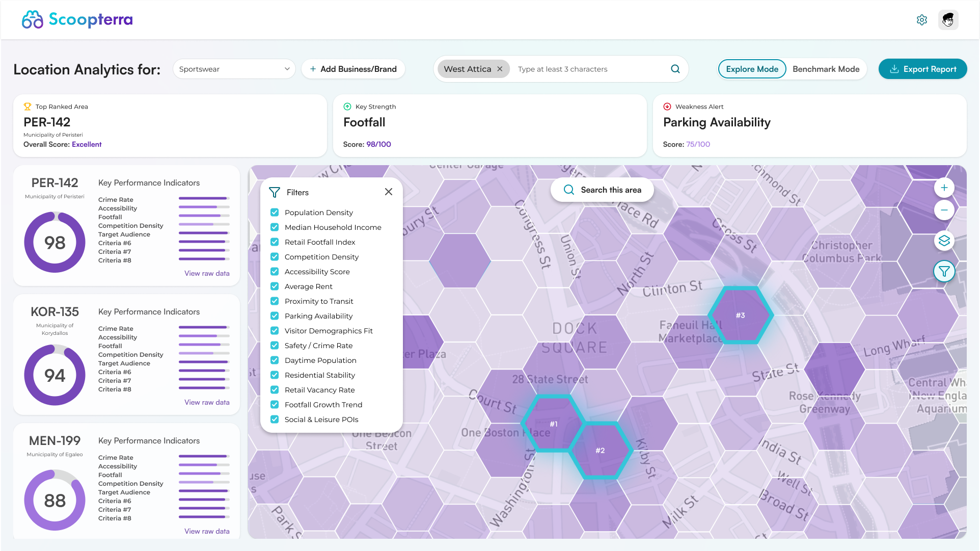
Task: Open View raw data for KOR-135
Action: pos(207,402)
